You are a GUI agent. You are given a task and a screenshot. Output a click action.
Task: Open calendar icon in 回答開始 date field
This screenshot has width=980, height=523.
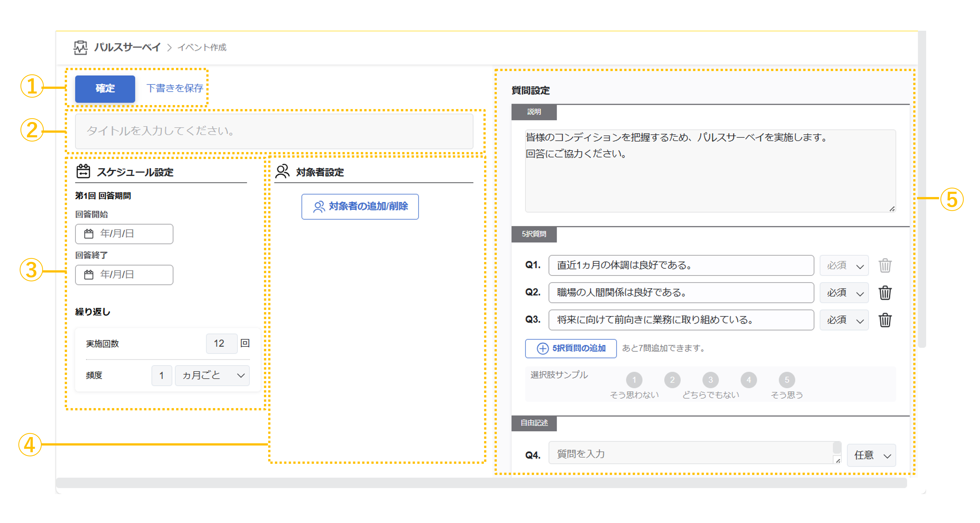point(89,234)
